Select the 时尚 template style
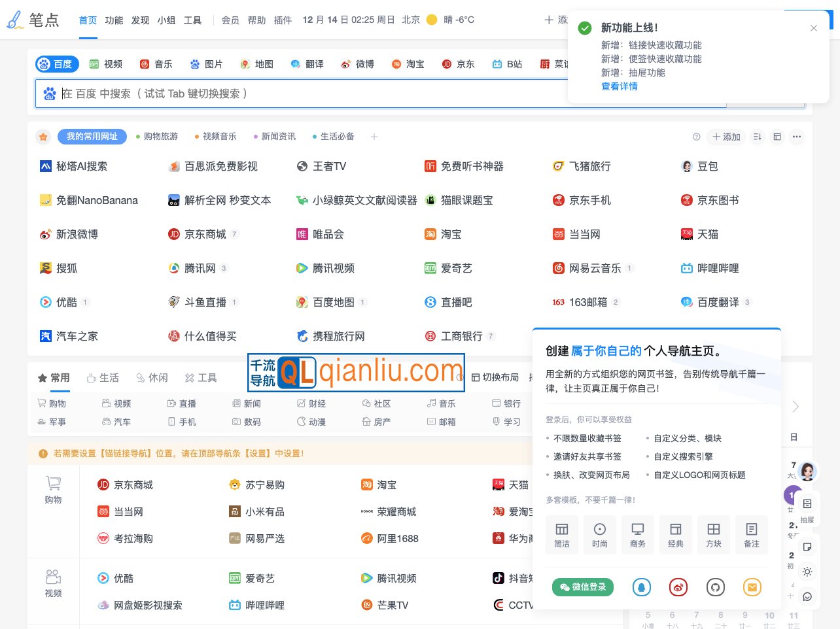The width and height of the screenshot is (840, 629). (600, 535)
